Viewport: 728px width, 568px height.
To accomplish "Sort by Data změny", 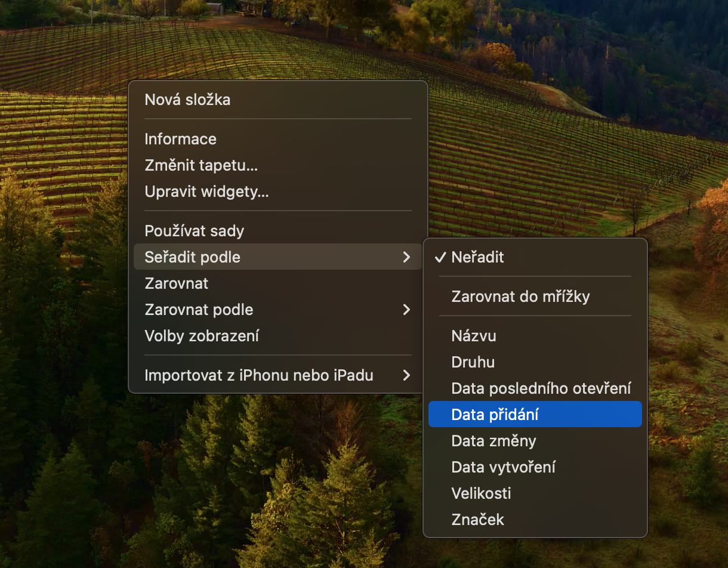I will (x=493, y=441).
